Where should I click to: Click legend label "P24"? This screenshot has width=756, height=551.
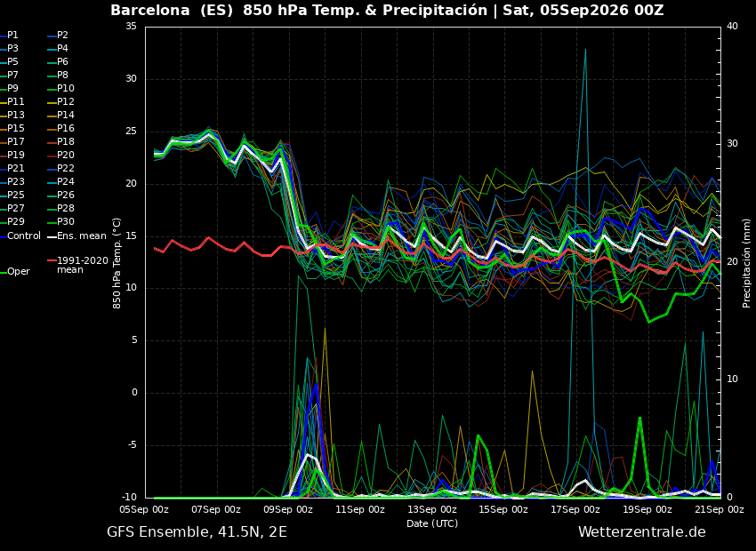tap(66, 181)
